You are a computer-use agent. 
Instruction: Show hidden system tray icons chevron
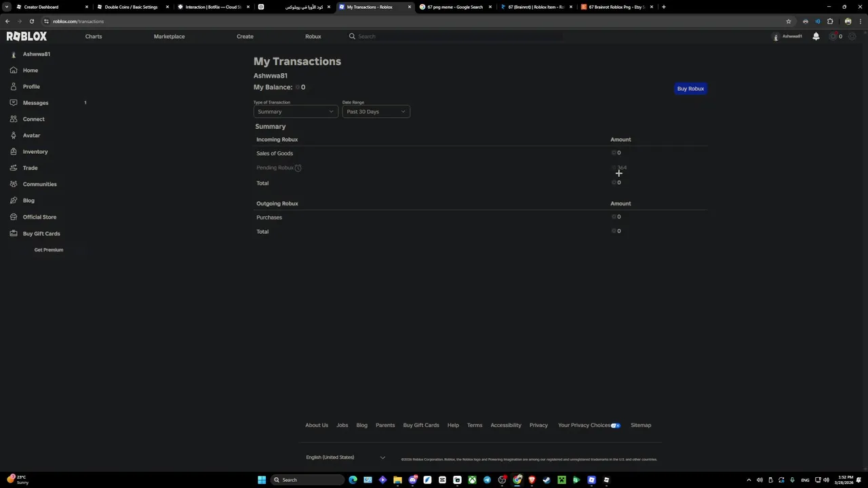click(749, 480)
